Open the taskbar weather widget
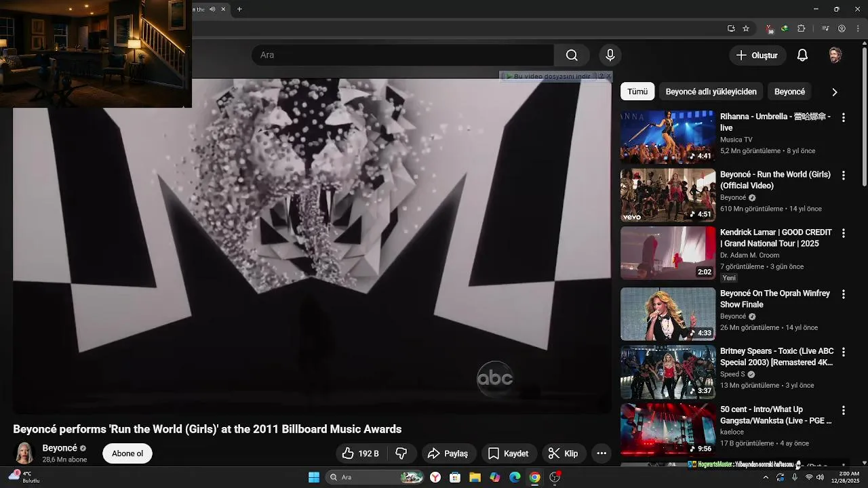 24,476
